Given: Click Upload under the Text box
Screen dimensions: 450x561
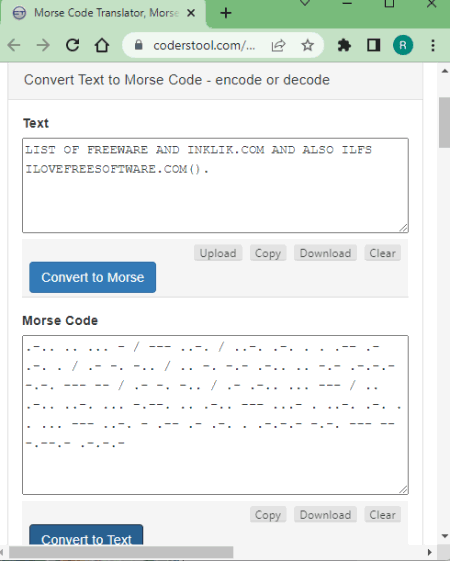Looking at the screenshot, I should coord(218,253).
